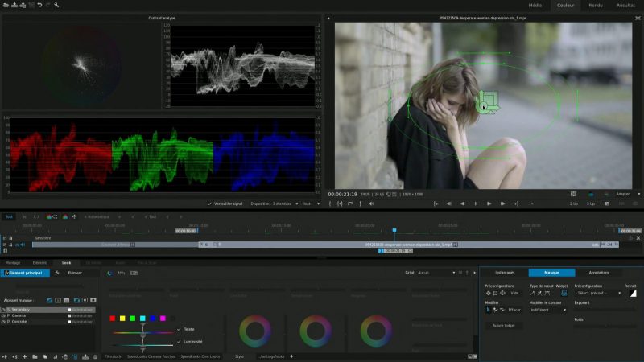Tick the Gamma layer reset checkbox

click(x=69, y=316)
